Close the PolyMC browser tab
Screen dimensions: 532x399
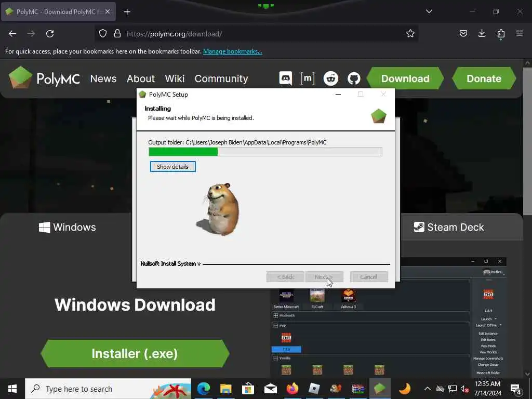click(x=108, y=11)
